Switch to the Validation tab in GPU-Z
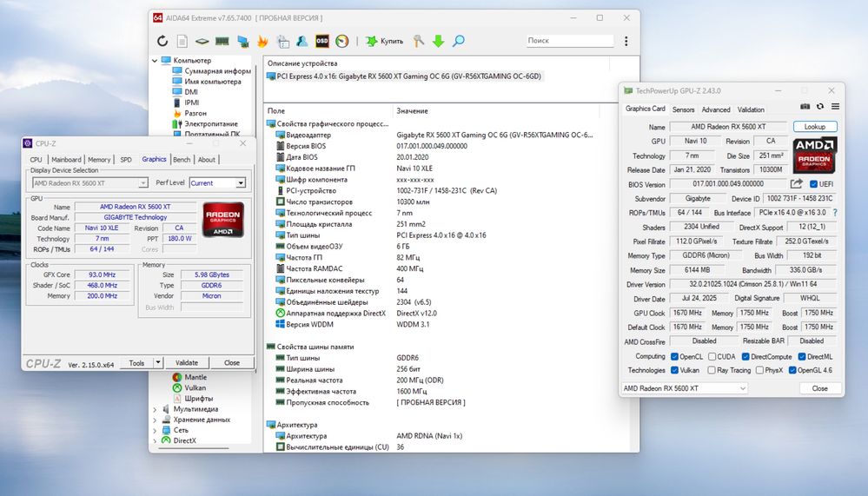868x496 pixels. click(751, 109)
